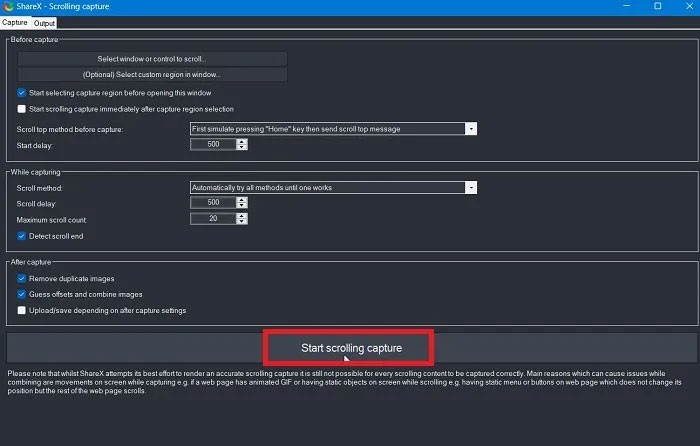Increase Scroll delay with up arrow
The height and width of the screenshot is (446, 700).
(242, 200)
